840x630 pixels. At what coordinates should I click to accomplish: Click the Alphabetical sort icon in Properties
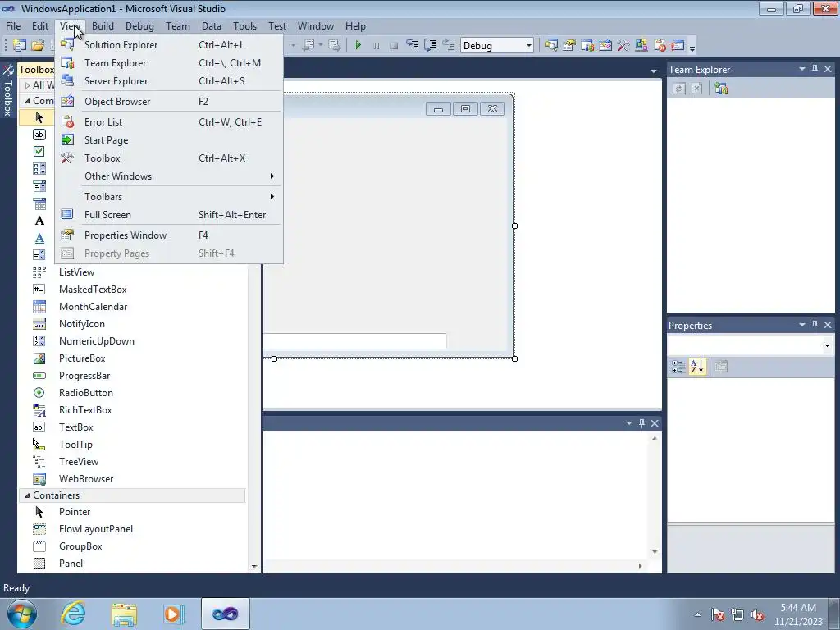tap(697, 367)
